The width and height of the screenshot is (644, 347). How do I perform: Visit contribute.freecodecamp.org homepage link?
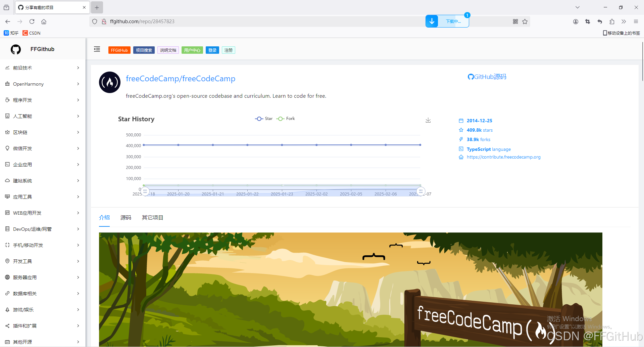pyautogui.click(x=503, y=157)
